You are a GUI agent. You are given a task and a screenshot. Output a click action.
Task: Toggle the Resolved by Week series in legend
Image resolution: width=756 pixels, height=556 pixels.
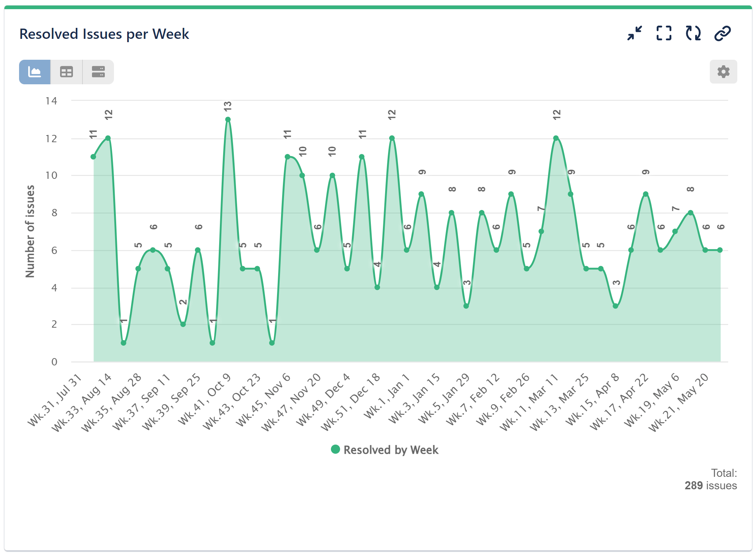[x=384, y=450]
